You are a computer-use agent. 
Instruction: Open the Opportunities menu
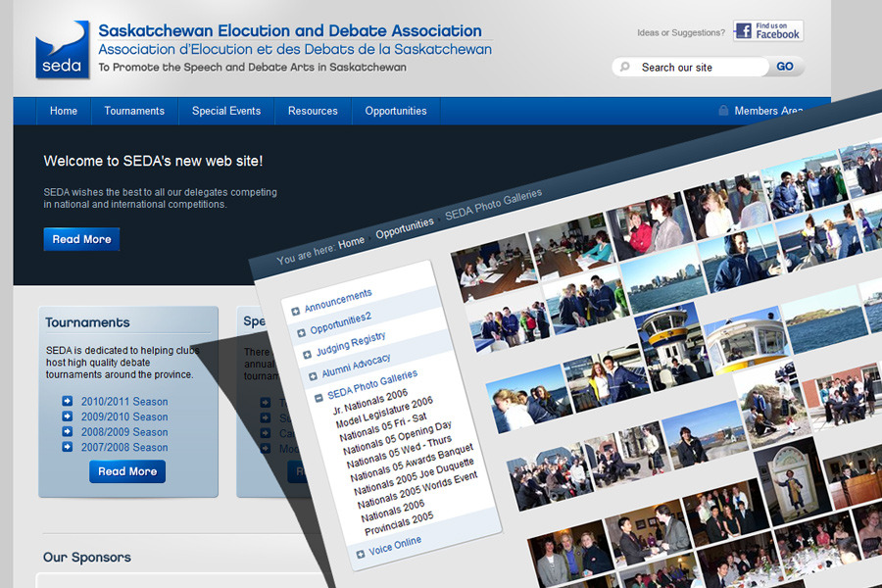tap(396, 111)
